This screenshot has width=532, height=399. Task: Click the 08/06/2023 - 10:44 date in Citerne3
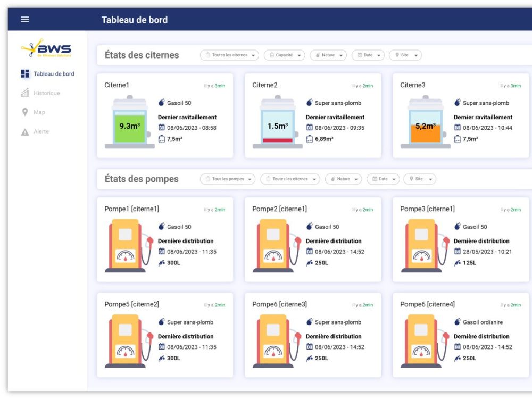tap(487, 128)
